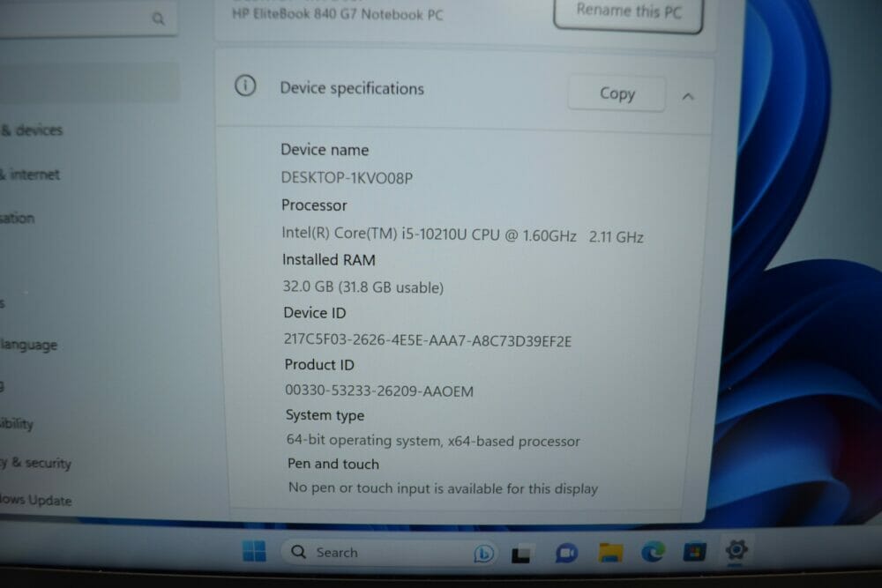Viewport: 882px width, 588px height.
Task: Click the HP EliteBook 840 G7 Notebook PC text
Action: [338, 14]
